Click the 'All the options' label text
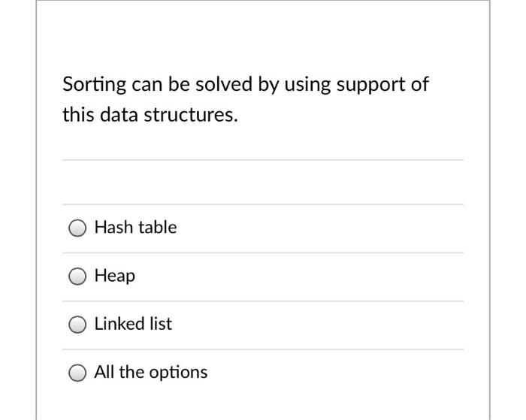The width and height of the screenshot is (526, 420). [x=151, y=373]
